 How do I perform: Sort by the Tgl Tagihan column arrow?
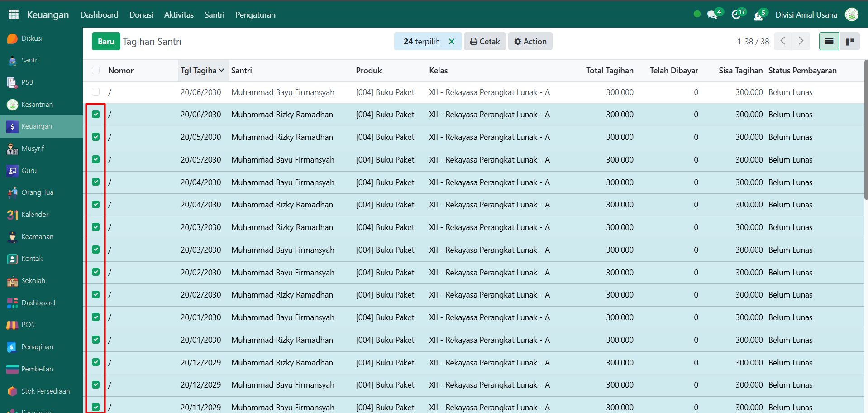pos(221,71)
